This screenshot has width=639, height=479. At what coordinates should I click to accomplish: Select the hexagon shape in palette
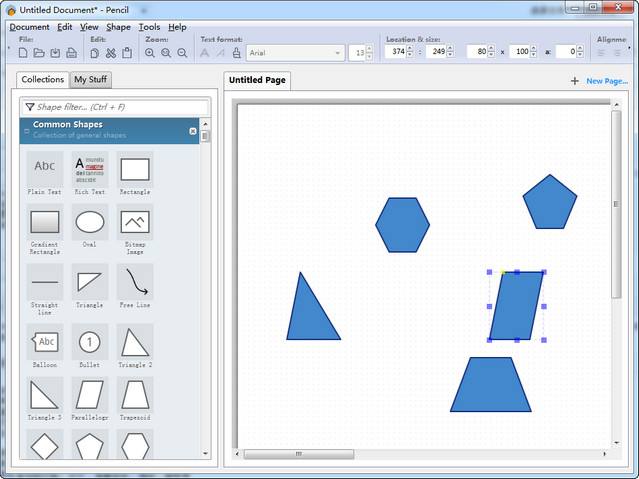tap(135, 445)
